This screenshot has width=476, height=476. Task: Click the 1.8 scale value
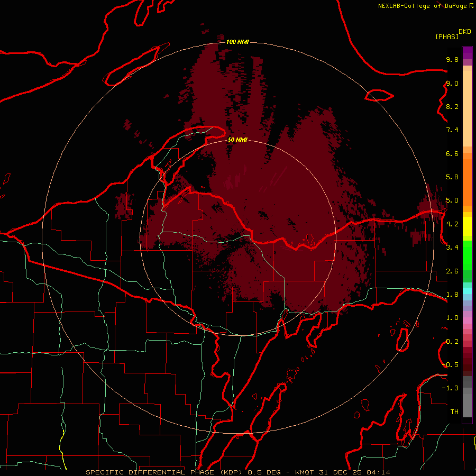click(x=452, y=295)
